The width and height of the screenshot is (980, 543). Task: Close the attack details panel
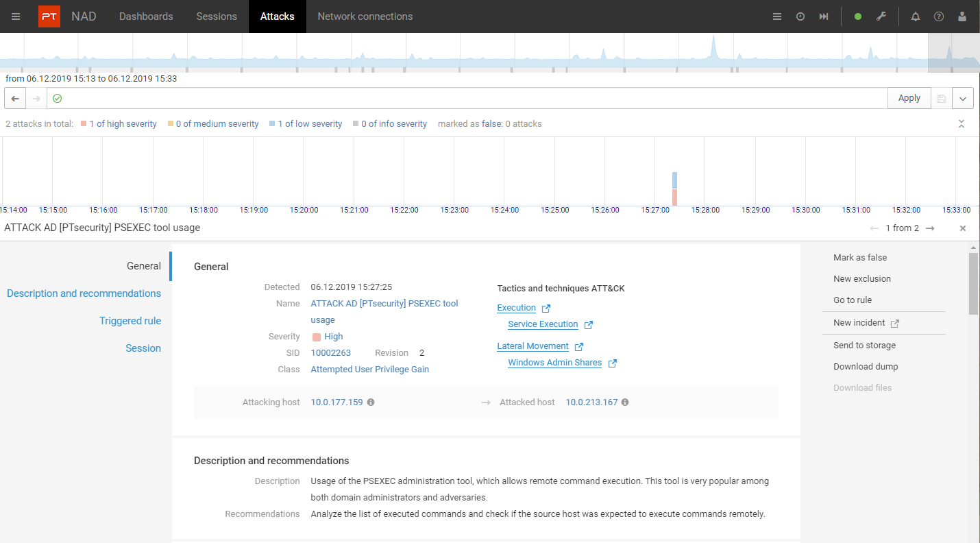(x=963, y=228)
